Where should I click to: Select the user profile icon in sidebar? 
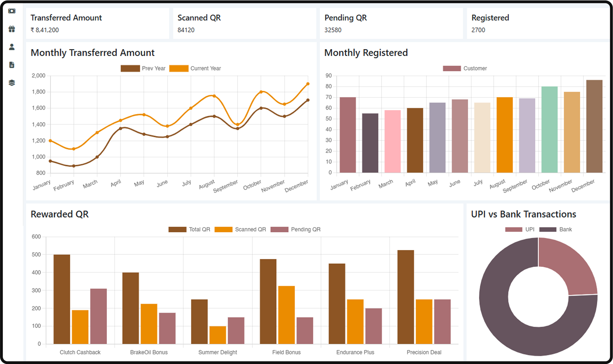[12, 47]
